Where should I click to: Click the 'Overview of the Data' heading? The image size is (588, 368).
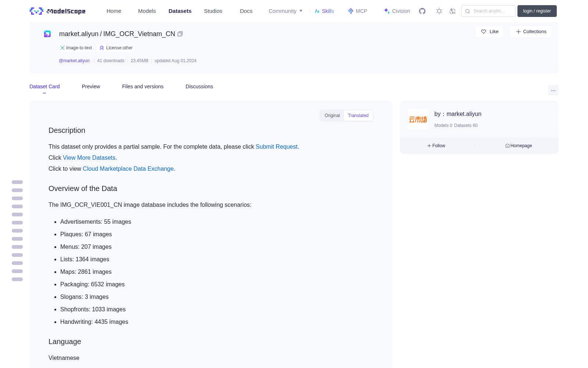coord(83,188)
